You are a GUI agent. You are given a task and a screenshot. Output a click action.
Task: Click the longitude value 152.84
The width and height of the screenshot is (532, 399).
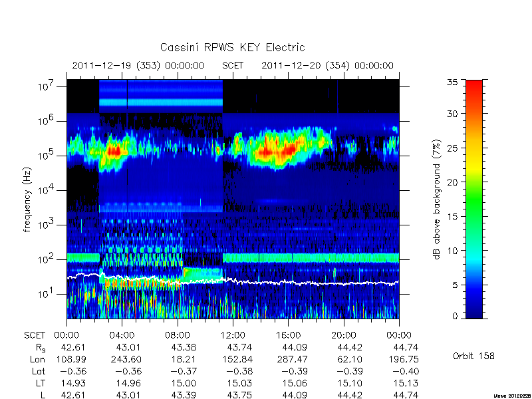[237, 359]
